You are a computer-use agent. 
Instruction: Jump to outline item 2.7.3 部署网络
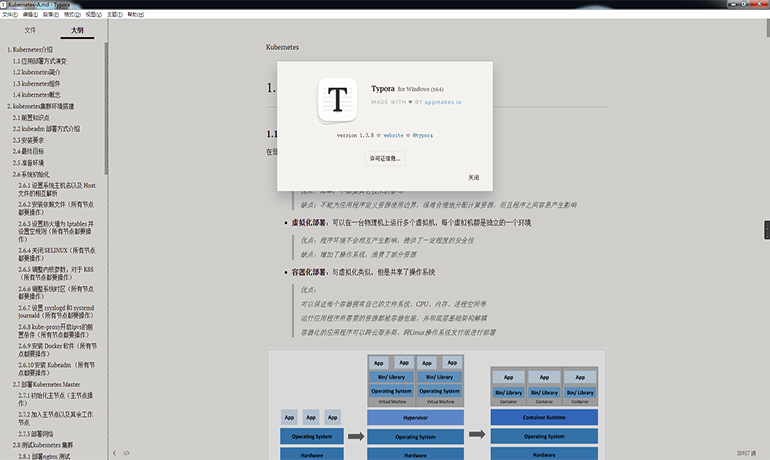(36, 434)
